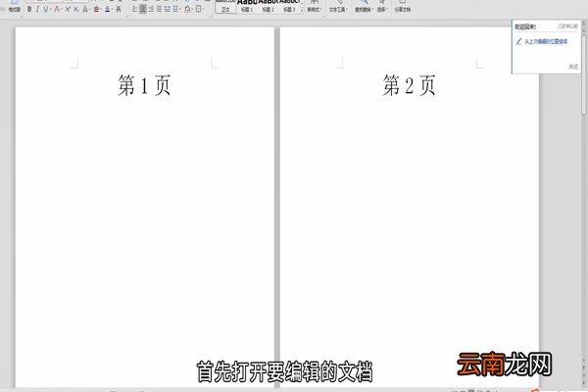The width and height of the screenshot is (588, 392).
Task: Click the vertical scrollbar thumb
Action: (584, 73)
